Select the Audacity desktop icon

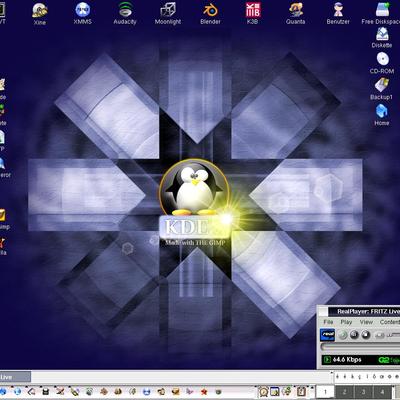pos(125,14)
